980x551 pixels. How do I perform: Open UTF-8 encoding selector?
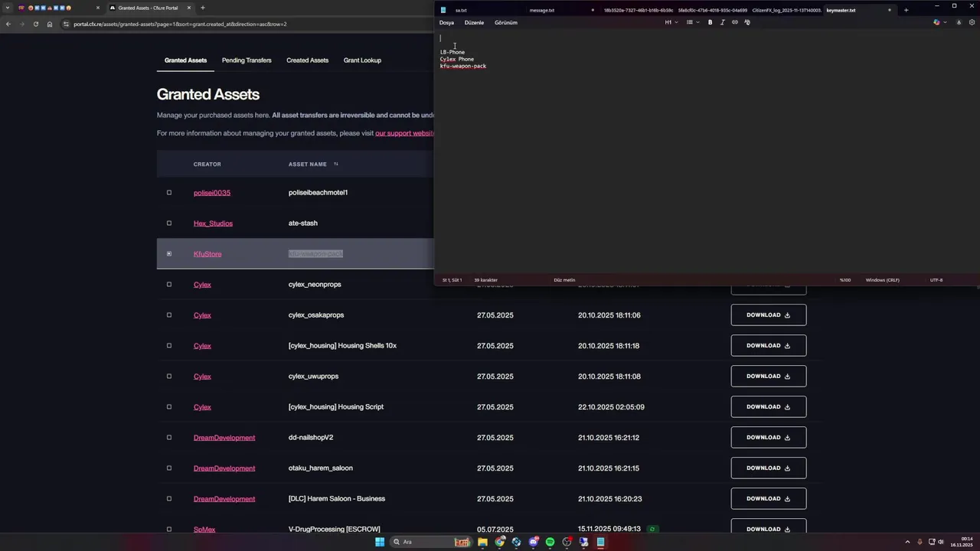click(x=936, y=280)
